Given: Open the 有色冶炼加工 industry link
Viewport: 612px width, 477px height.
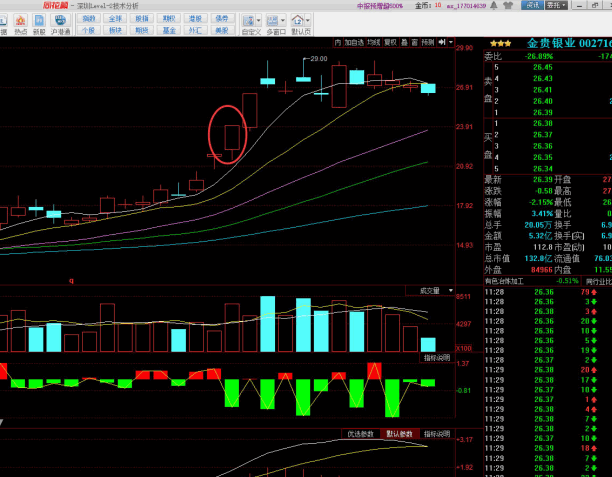Looking at the screenshot, I should [504, 281].
